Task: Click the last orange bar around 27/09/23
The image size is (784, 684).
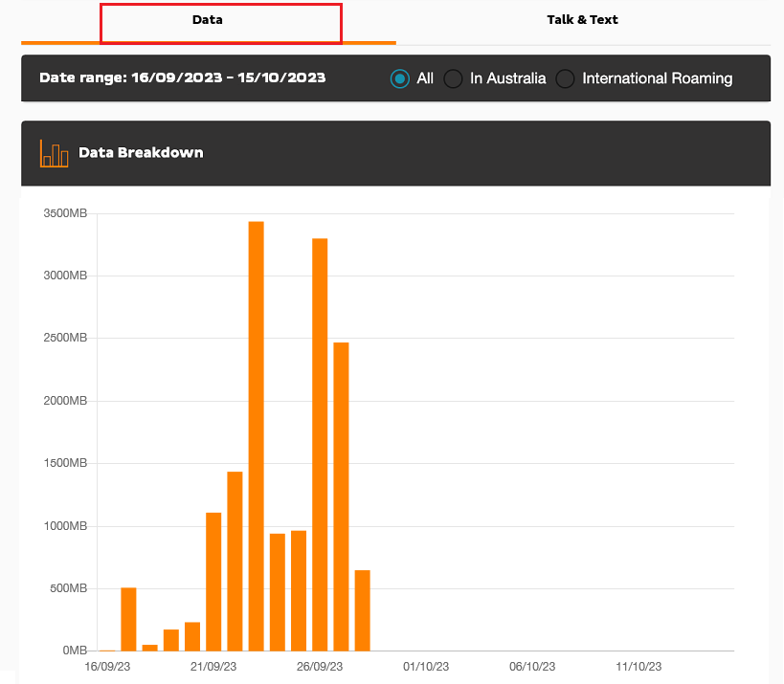Action: tap(363, 612)
